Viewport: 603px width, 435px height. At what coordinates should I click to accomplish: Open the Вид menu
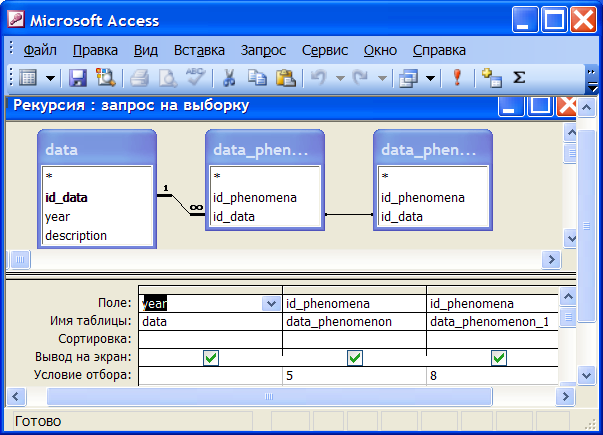[146, 50]
